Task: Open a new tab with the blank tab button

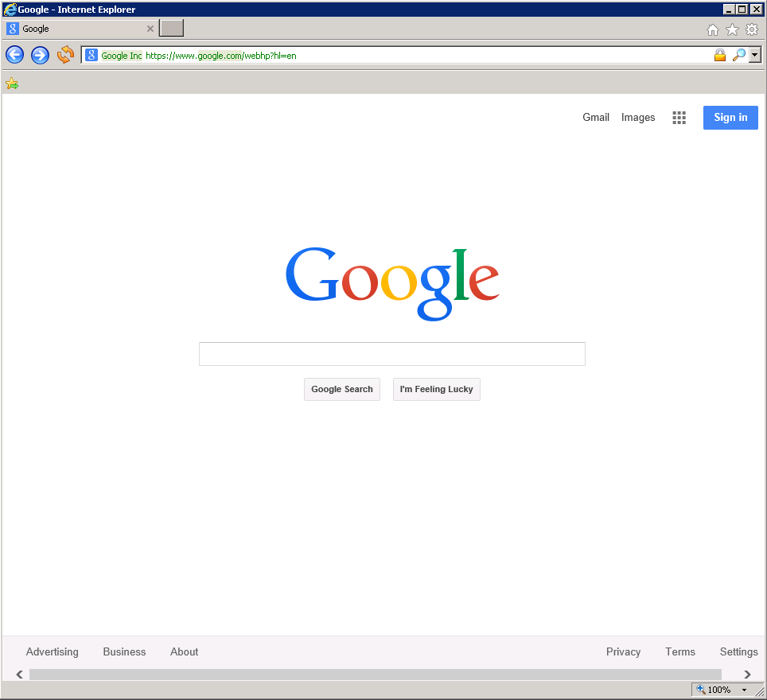Action: coord(172,29)
